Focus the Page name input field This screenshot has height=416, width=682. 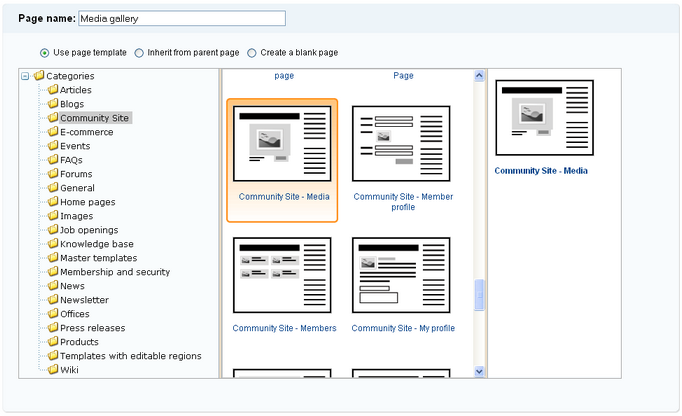pos(182,18)
